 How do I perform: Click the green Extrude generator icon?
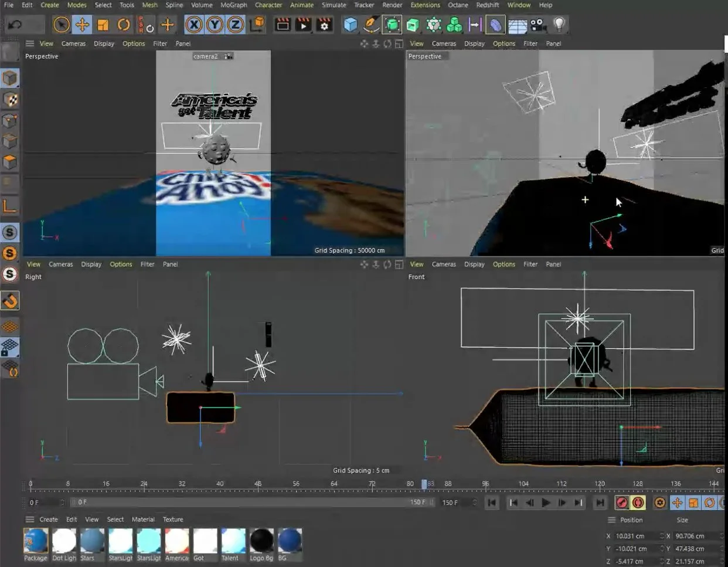413,25
